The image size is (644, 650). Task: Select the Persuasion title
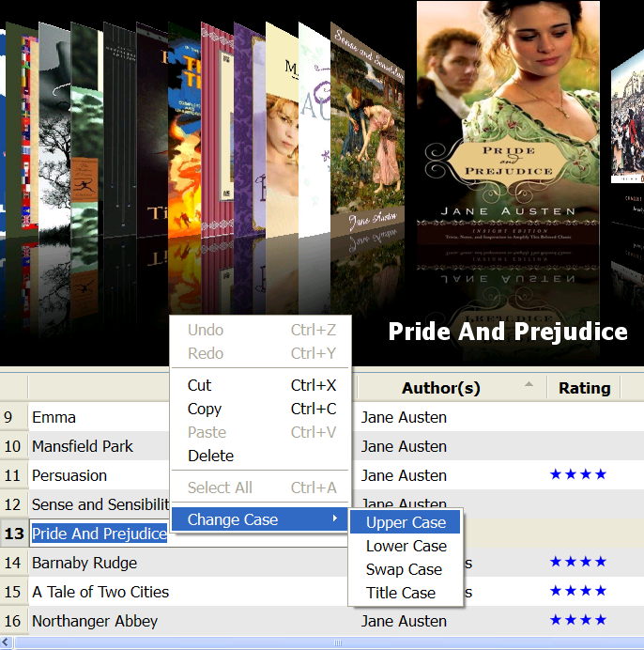tap(69, 475)
